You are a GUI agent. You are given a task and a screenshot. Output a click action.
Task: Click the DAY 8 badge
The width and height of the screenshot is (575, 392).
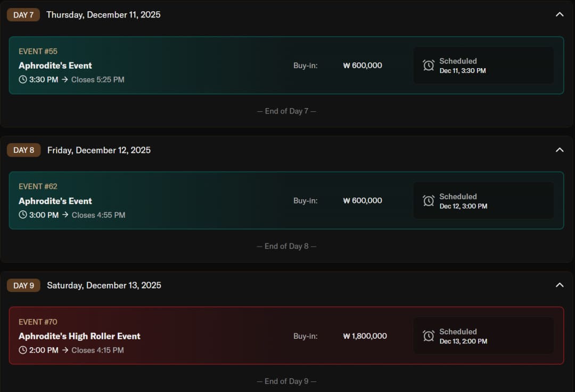click(x=23, y=150)
